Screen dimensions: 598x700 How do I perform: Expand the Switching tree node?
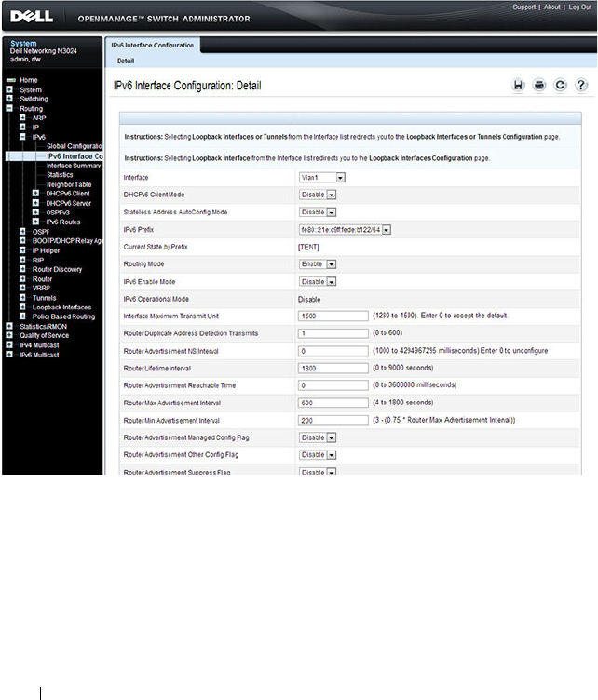pyautogui.click(x=9, y=99)
